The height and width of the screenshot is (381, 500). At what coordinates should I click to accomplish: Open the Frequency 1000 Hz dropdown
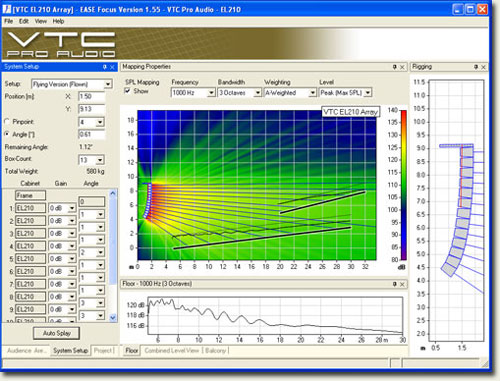point(211,93)
